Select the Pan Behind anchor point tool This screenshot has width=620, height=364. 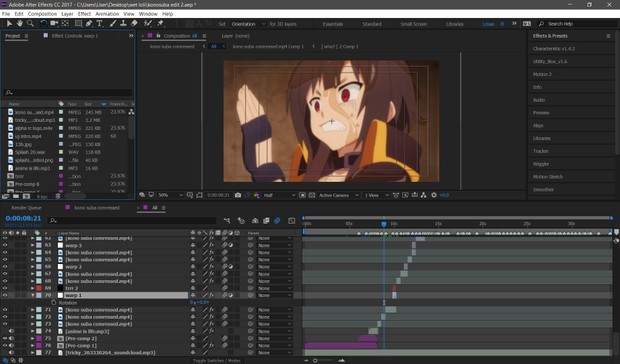(65, 24)
